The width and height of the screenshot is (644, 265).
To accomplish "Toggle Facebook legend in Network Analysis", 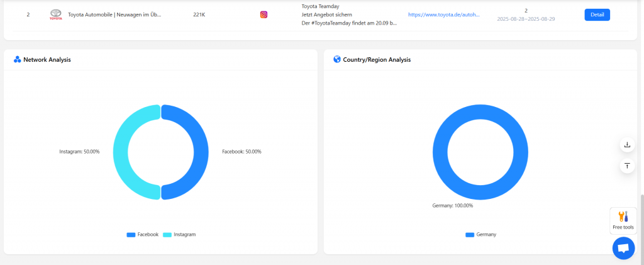I will tap(143, 235).
